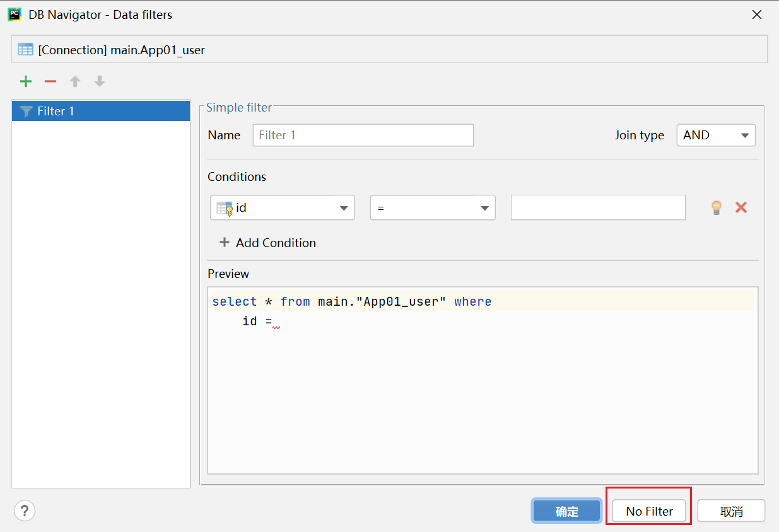Screen dimensions: 779x532
Task: Open the Join type AND dropdown
Action: point(716,135)
